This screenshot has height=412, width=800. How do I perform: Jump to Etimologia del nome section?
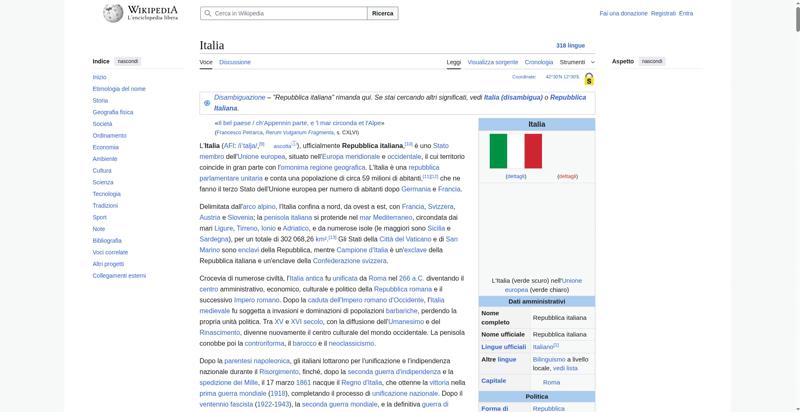pos(119,89)
